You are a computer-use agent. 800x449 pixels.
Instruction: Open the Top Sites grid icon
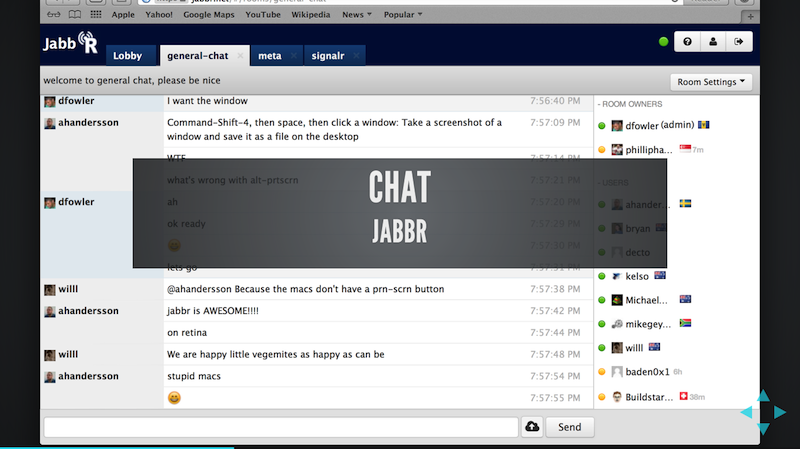[x=96, y=14]
